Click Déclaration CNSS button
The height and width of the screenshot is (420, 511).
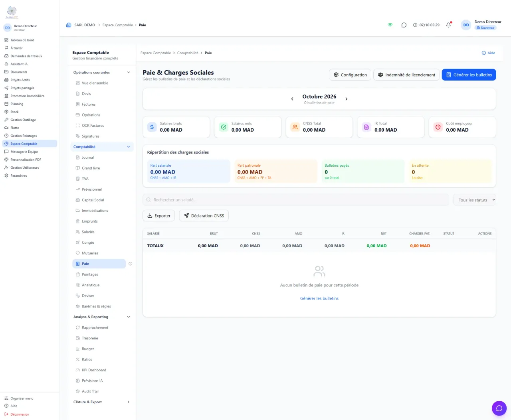[204, 216]
